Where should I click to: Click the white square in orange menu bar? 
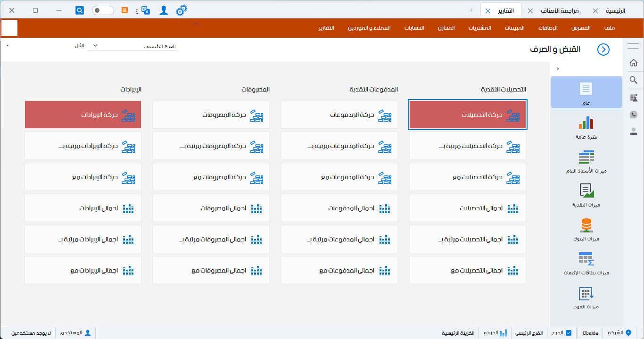coord(9,28)
